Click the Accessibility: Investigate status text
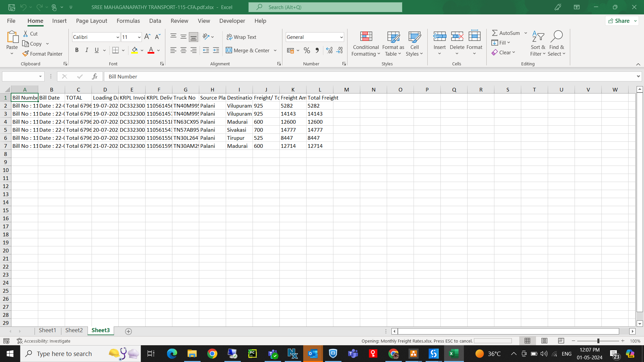644x362 pixels. (47, 341)
